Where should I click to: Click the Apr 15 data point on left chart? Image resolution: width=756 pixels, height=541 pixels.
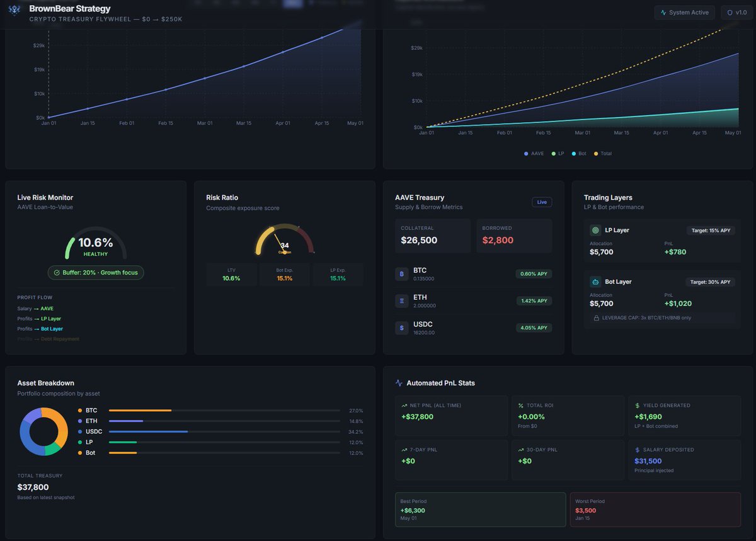pyautogui.click(x=322, y=38)
